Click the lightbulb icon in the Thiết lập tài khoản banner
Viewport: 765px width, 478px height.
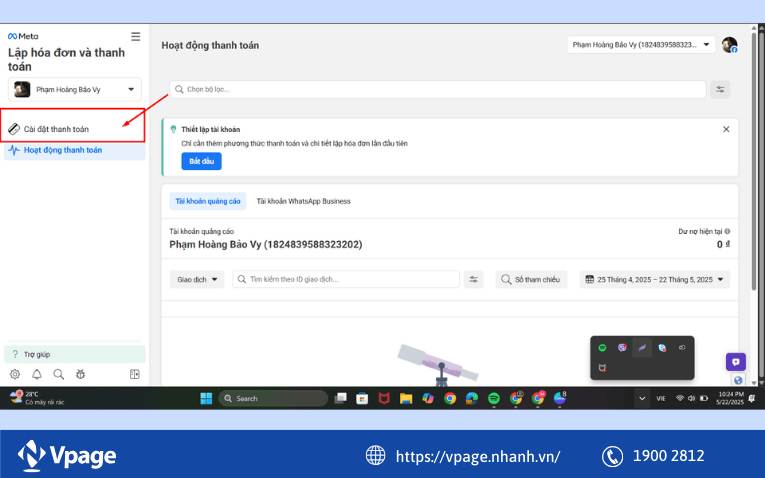(173, 129)
